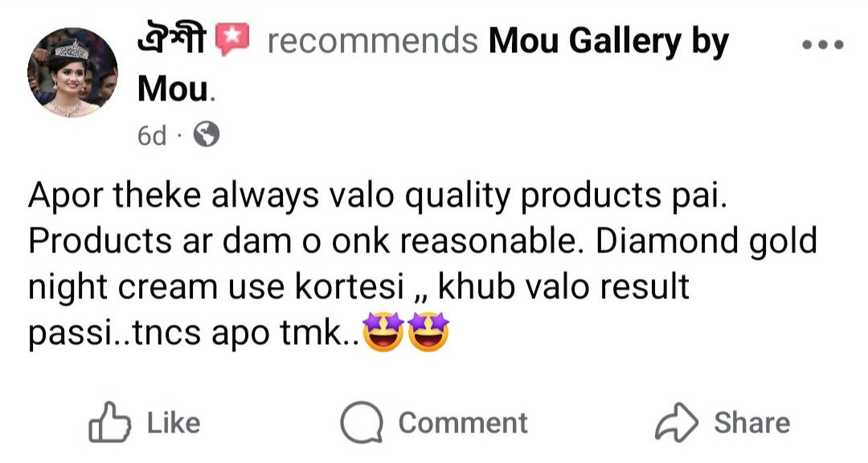Click the 6d post timestamp

point(151,136)
